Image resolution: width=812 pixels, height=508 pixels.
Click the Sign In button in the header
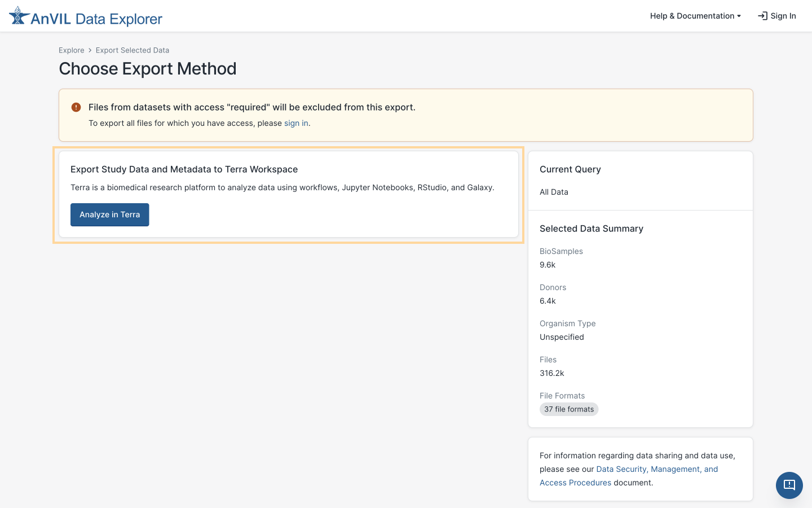point(777,16)
